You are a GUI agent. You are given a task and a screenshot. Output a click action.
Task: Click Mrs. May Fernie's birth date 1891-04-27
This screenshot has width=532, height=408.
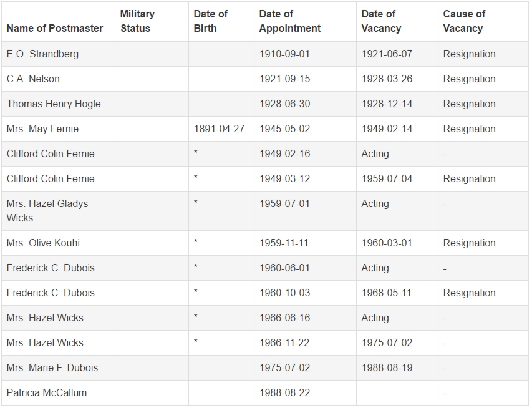point(219,129)
